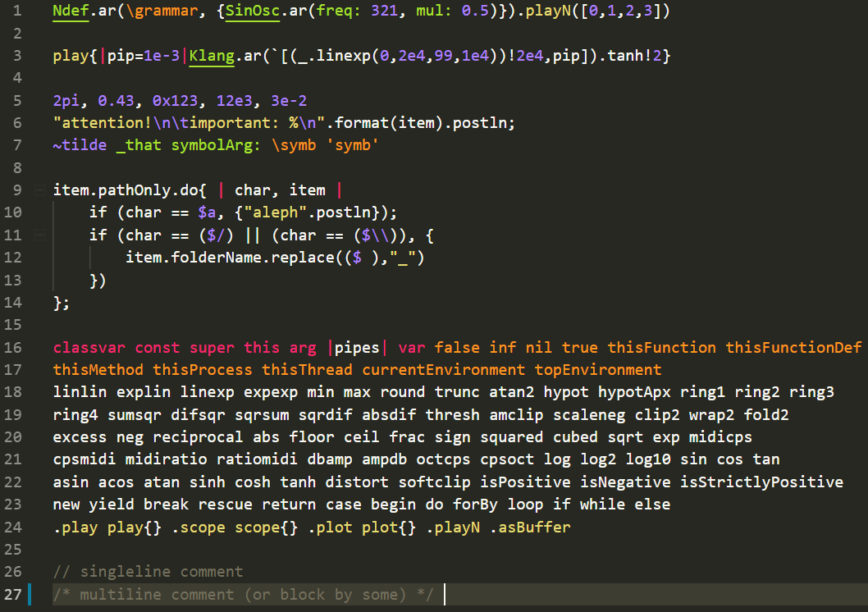This screenshot has width=868, height=612.
Task: Click the "sqrdif" word on line 19
Action: point(326,414)
